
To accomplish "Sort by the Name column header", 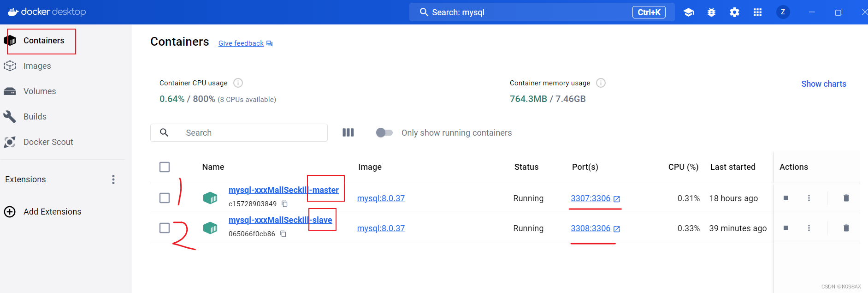I will pyautogui.click(x=213, y=167).
